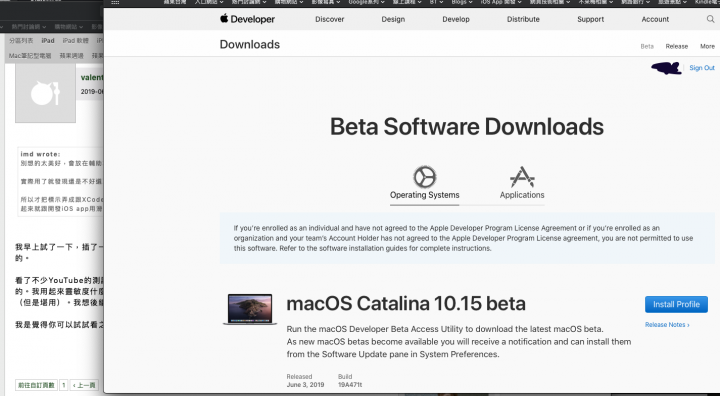This screenshot has height=396, width=720.
Task: Expand 購物網站 folder in the background window
Action: 68,27
